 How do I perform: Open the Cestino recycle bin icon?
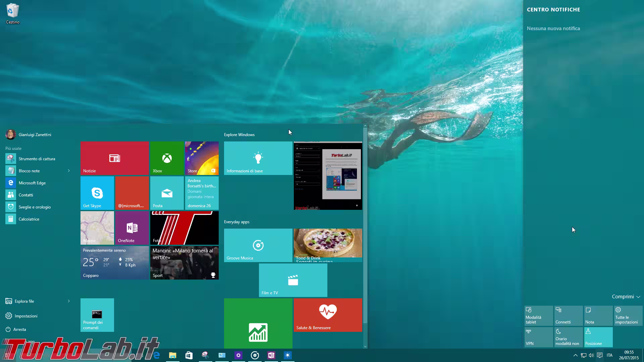pos(13,14)
